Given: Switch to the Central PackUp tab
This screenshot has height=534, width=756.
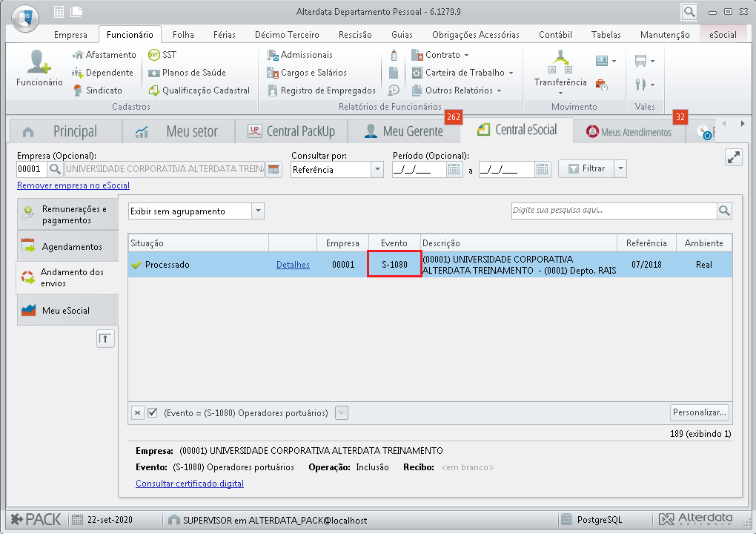Looking at the screenshot, I should 291,131.
